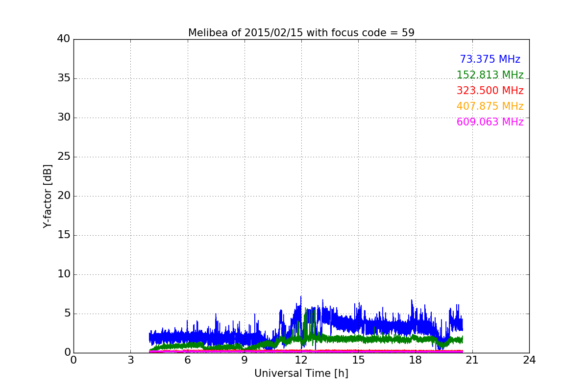Click the 21 tick on the x-axis

pos(472,360)
